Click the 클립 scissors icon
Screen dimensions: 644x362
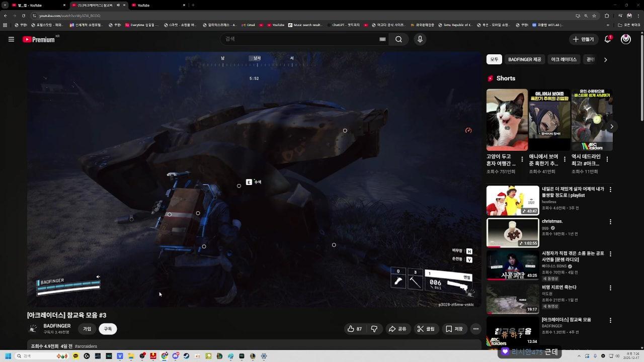421,329
